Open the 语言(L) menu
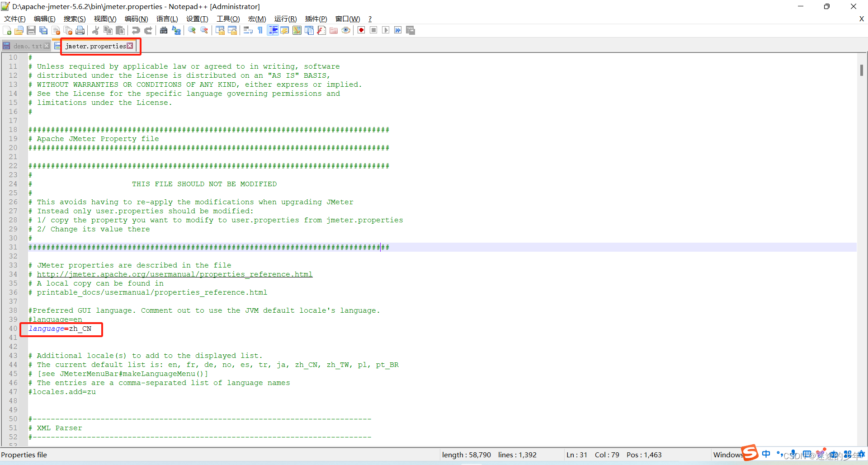 click(x=167, y=19)
